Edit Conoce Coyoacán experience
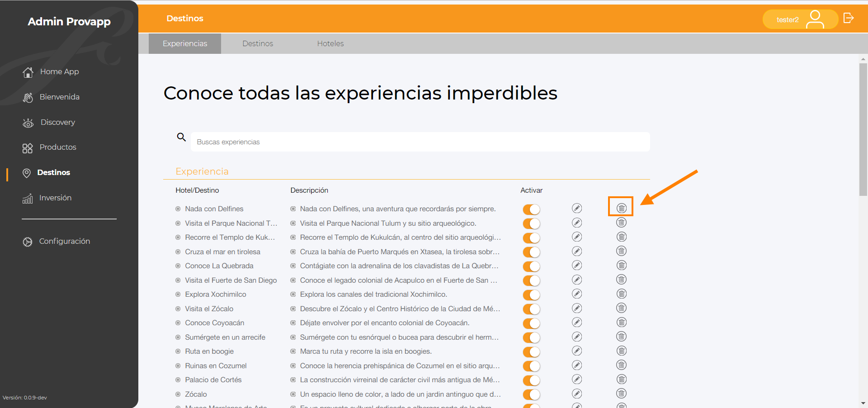Viewport: 868px width, 408px height. click(x=577, y=322)
